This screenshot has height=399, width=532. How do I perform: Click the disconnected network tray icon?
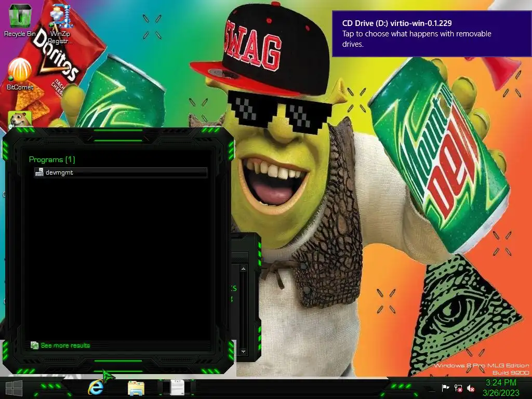coord(458,388)
